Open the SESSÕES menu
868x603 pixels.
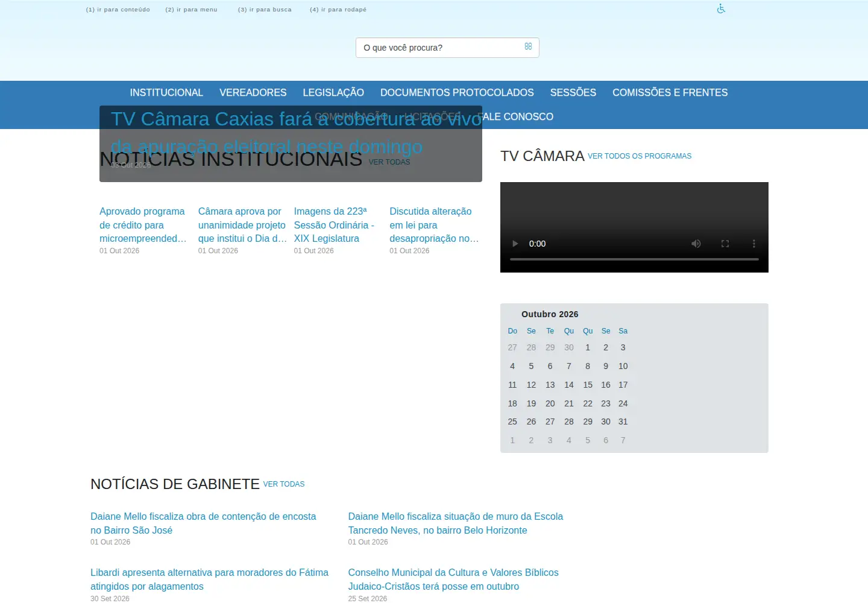click(573, 92)
